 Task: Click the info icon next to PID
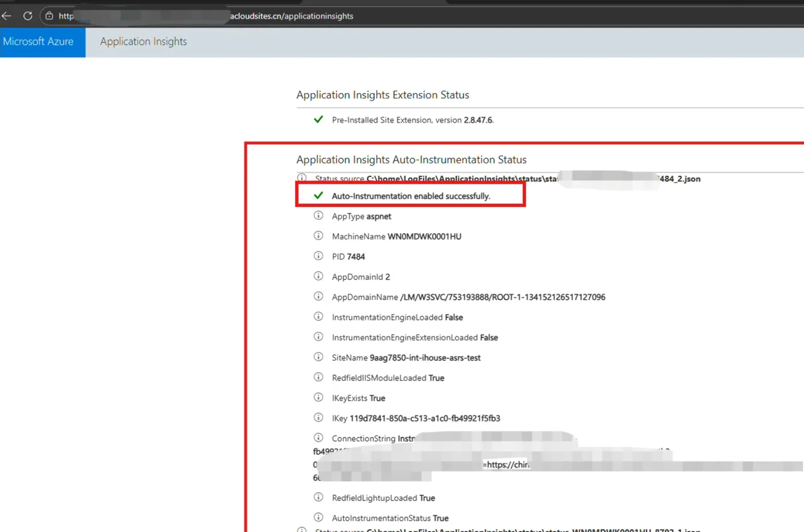pos(318,256)
